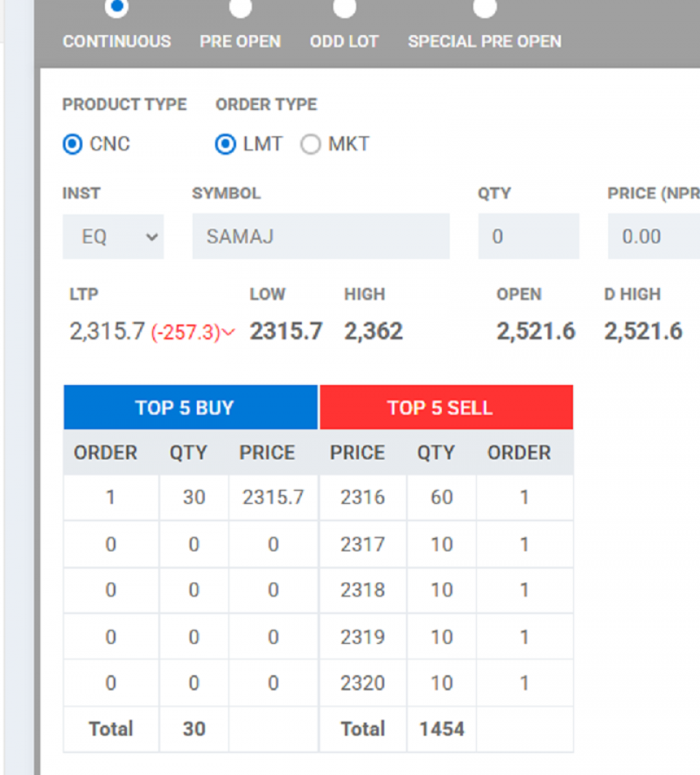This screenshot has width=700, height=775.
Task: Pick sell price 2318 from market depth
Action: click(362, 590)
